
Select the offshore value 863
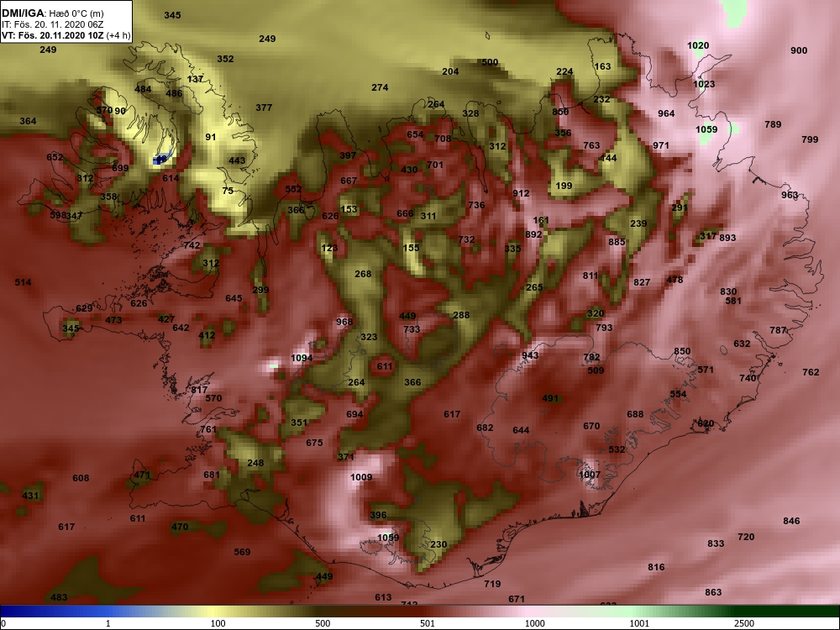(713, 592)
